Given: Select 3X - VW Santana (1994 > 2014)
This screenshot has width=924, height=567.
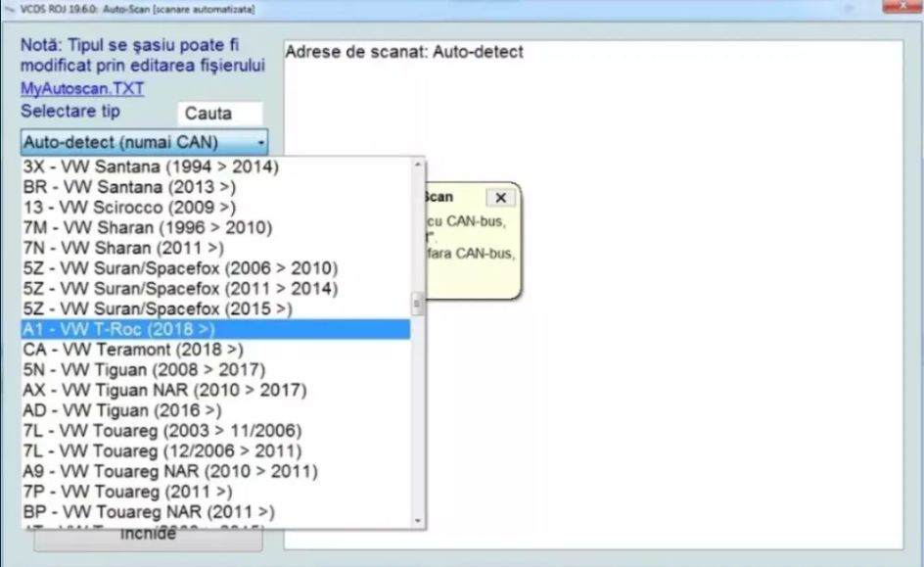Looking at the screenshot, I should (216, 166).
